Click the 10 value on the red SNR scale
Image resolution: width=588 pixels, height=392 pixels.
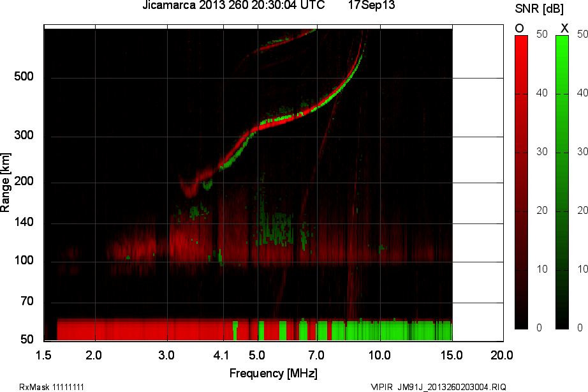click(542, 269)
